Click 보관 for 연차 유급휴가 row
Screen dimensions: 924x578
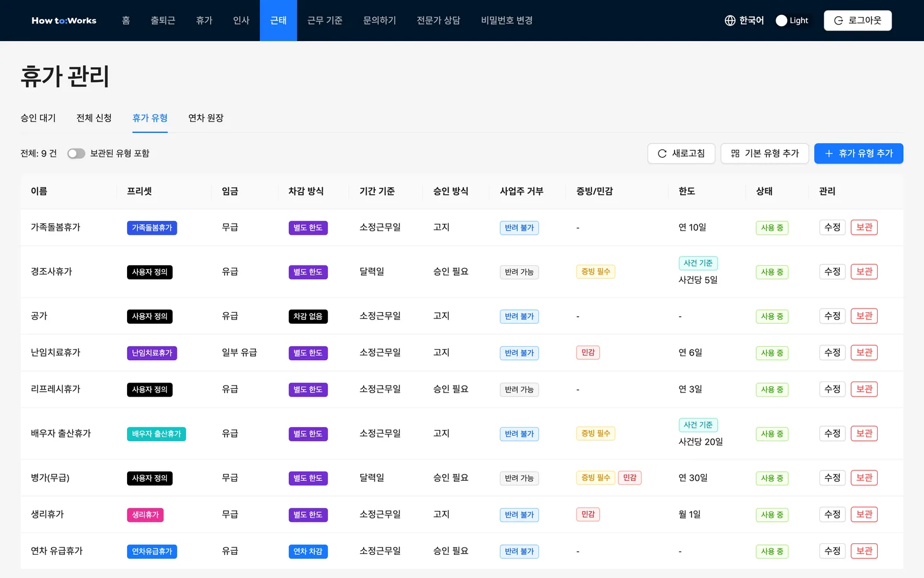coord(864,551)
